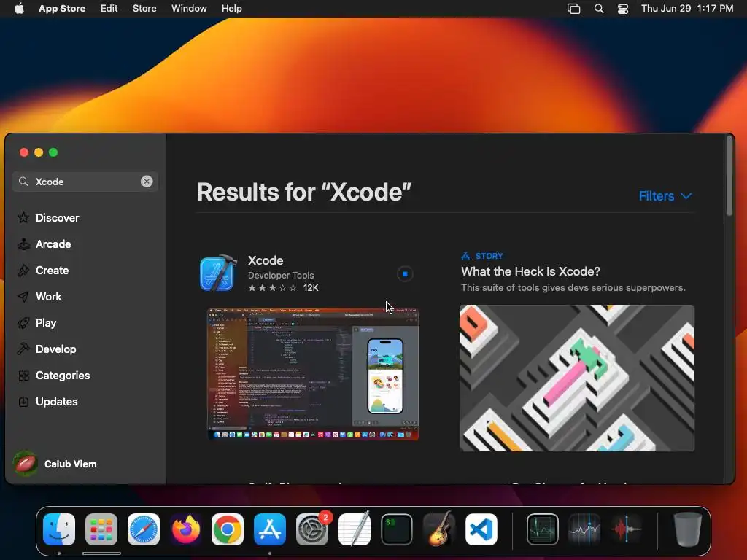This screenshot has height=560, width=747.
Task: Click the date and time in menu bar
Action: coord(687,8)
